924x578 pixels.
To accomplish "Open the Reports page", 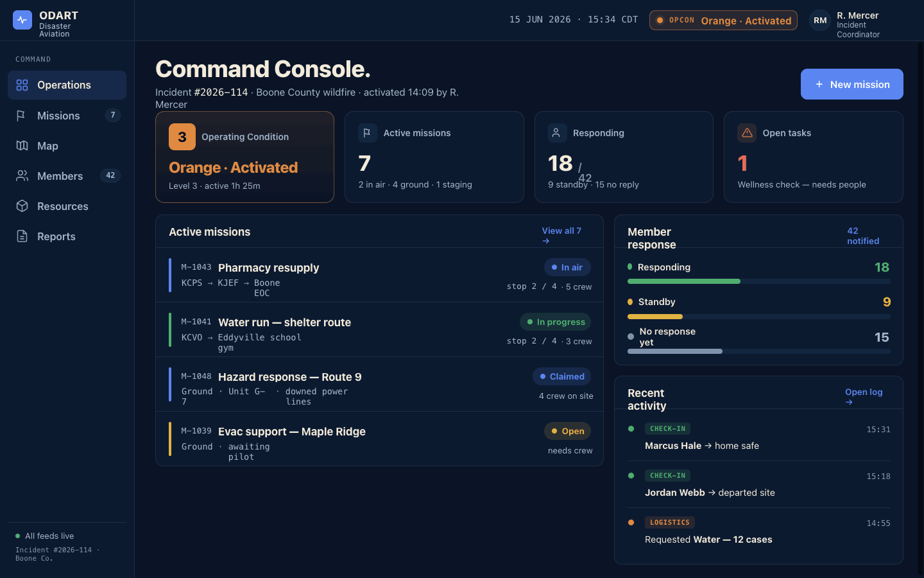I will 67,236.
